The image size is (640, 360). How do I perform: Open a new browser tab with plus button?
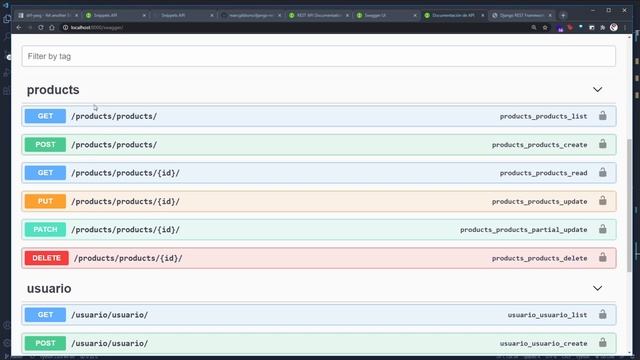pos(563,16)
